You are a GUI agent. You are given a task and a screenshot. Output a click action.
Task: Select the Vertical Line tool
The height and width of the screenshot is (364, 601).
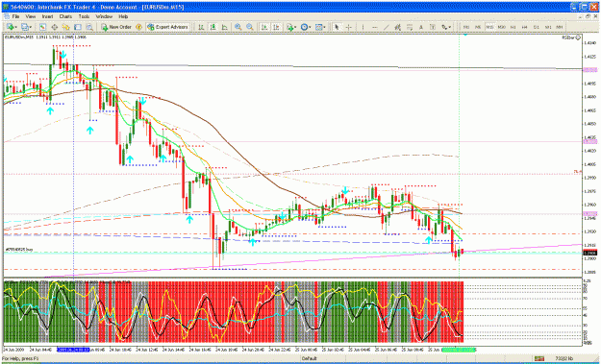[363, 27]
